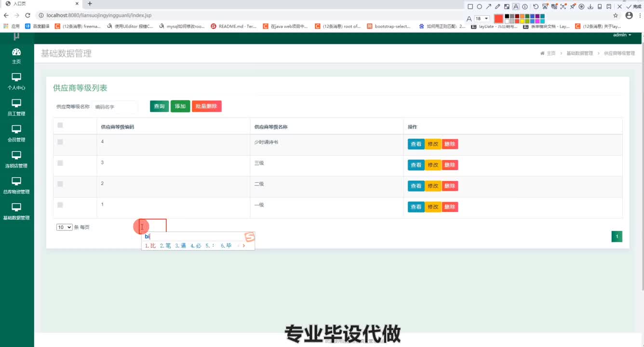The width and height of the screenshot is (644, 347).
Task: Click the undo icon in the screenshot toolbar
Action: coord(536,6)
